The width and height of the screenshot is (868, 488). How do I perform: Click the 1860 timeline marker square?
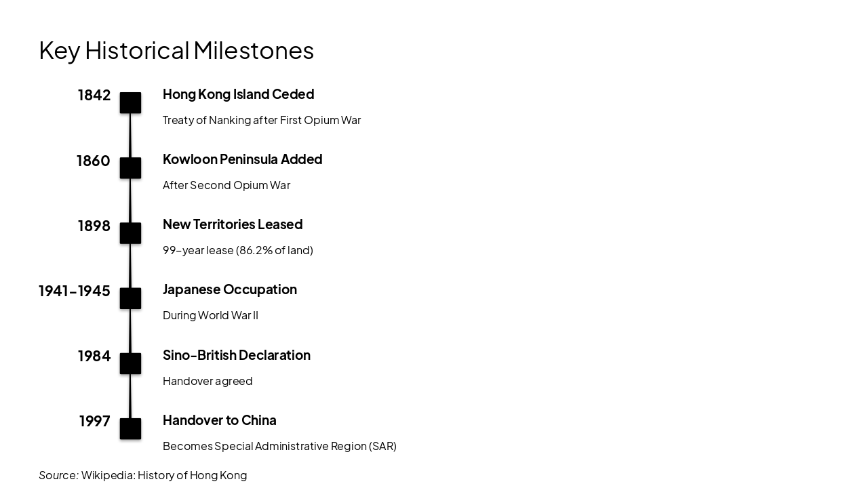[x=130, y=168]
